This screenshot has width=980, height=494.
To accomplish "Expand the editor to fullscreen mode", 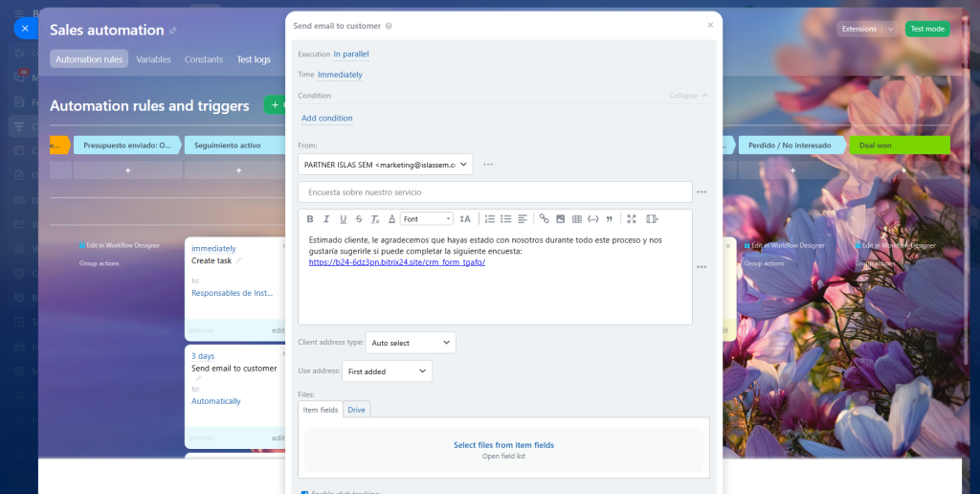I will [x=632, y=219].
